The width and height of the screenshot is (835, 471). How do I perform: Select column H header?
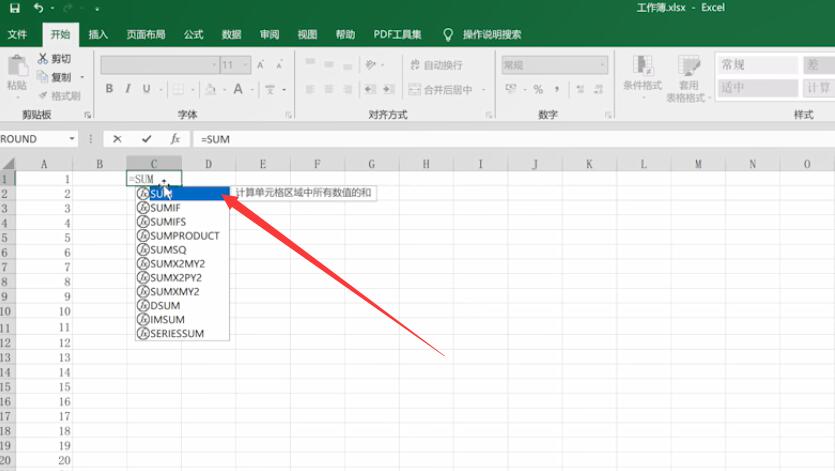425,164
